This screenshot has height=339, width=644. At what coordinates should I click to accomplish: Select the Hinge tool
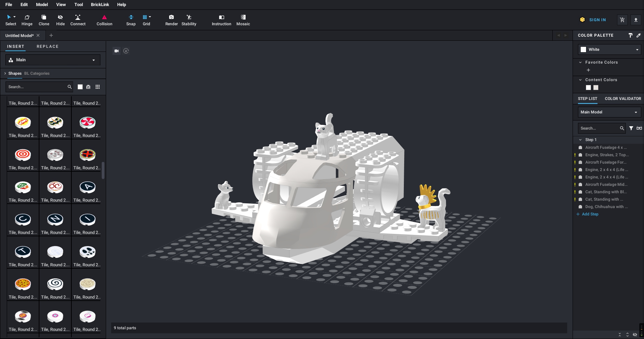[27, 19]
